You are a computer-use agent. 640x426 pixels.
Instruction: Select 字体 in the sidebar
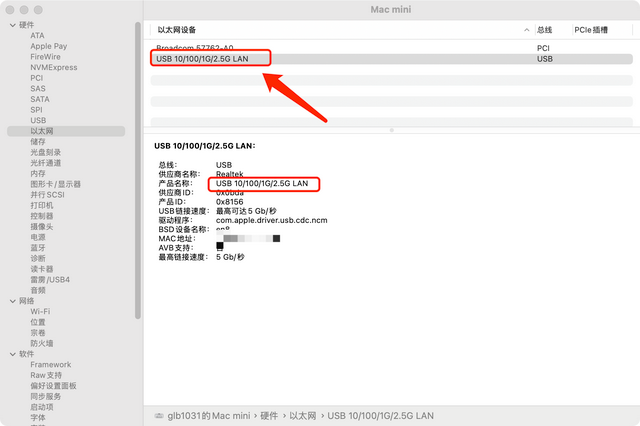pyautogui.click(x=38, y=417)
